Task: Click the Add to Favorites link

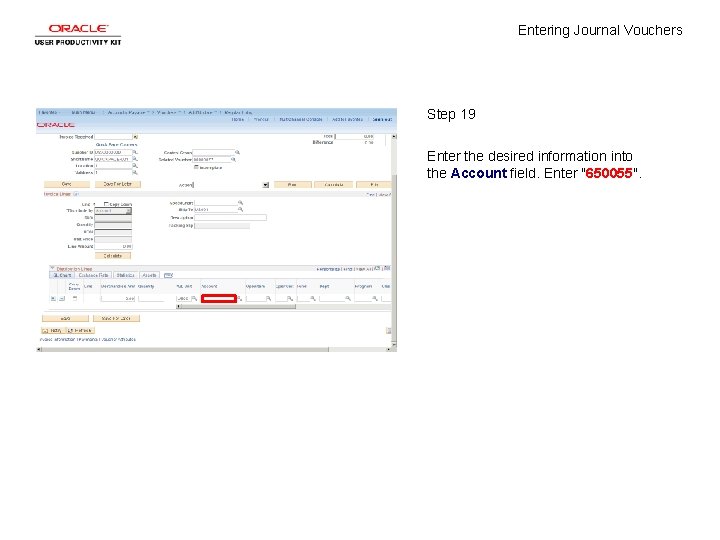Action: click(x=348, y=119)
